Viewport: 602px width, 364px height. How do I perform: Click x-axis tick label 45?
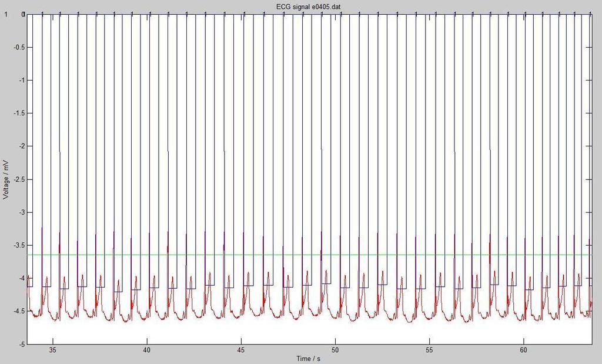(241, 350)
